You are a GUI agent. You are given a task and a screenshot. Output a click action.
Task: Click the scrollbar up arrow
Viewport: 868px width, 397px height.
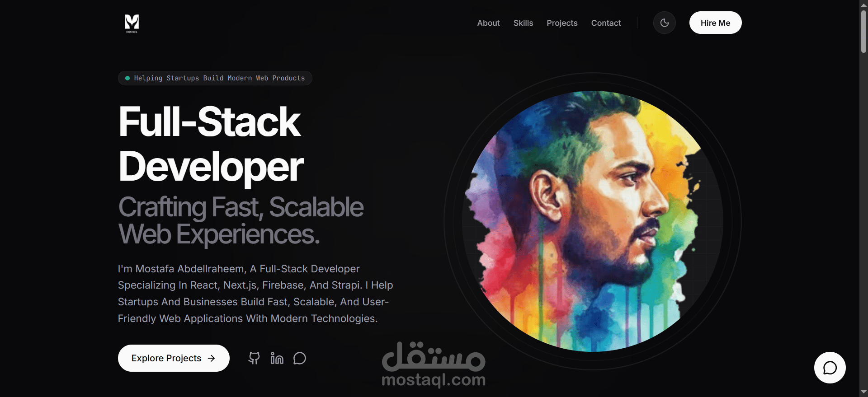[x=863, y=4]
